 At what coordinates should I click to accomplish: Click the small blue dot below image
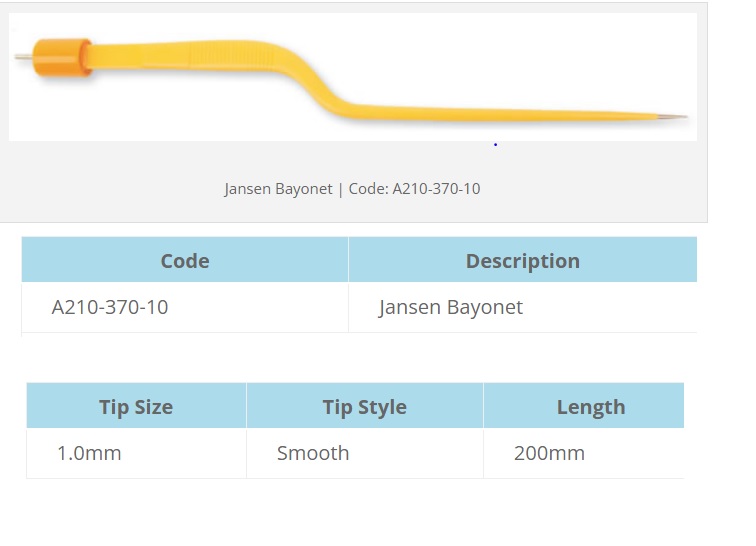[495, 145]
